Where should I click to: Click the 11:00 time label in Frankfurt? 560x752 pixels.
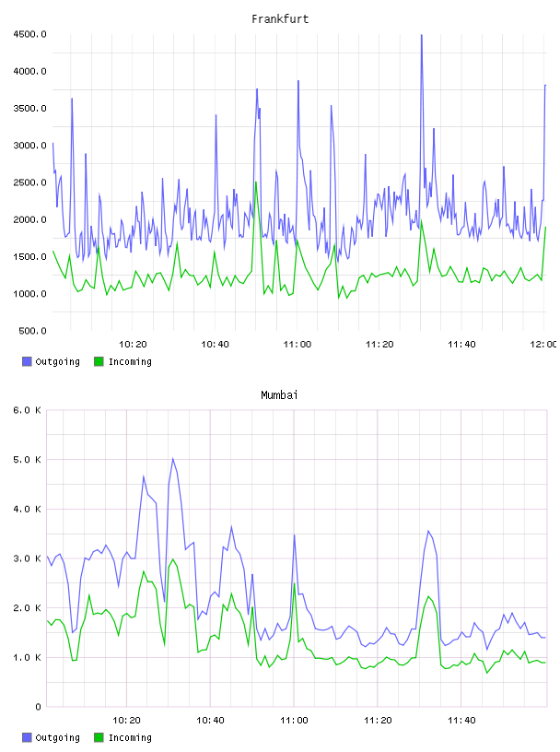click(297, 345)
